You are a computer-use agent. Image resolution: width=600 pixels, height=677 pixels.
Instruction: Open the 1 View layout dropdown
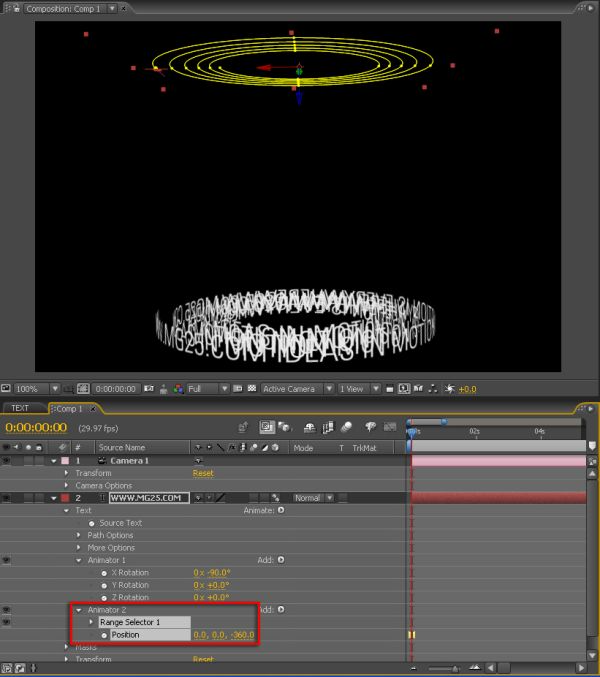pyautogui.click(x=359, y=389)
